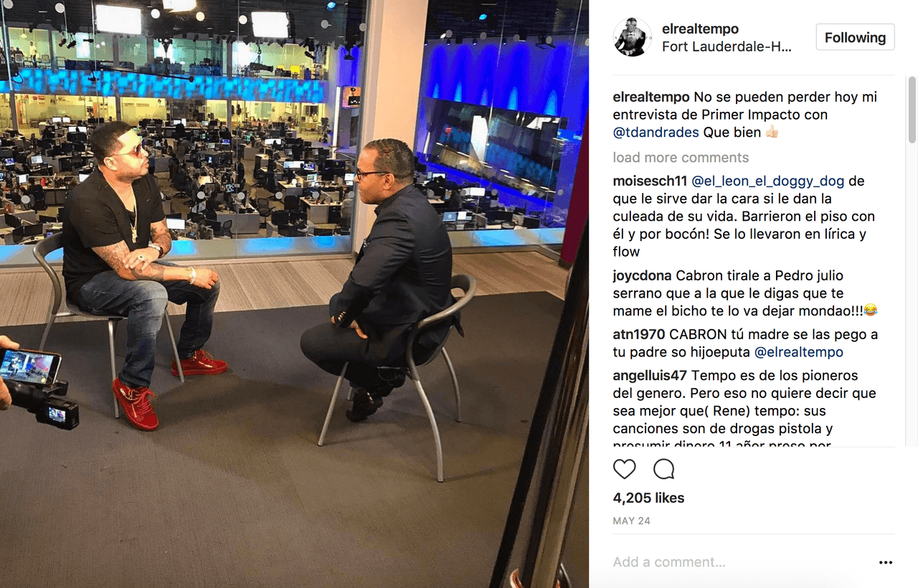Click the interview photo
Image resolution: width=918 pixels, height=588 pixels.
(x=294, y=294)
